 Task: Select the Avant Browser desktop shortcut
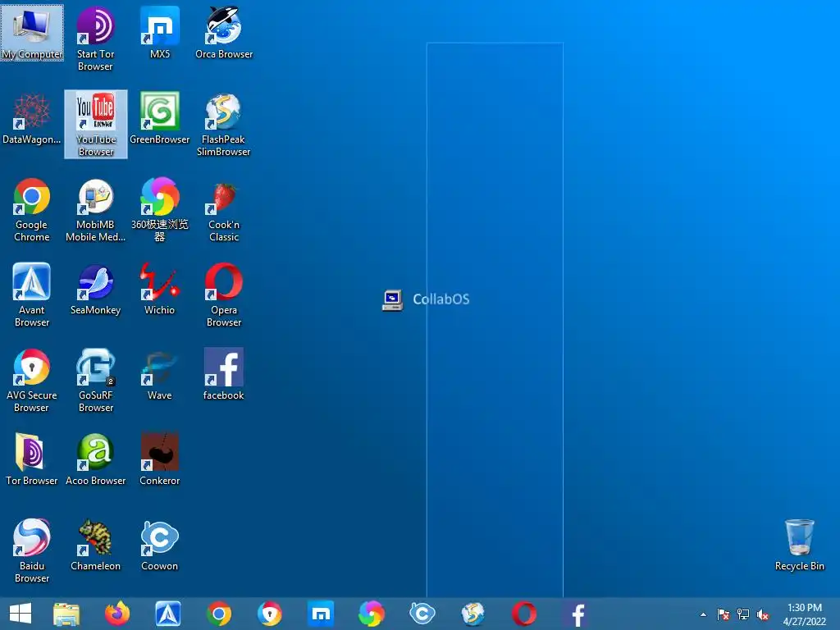(32, 295)
